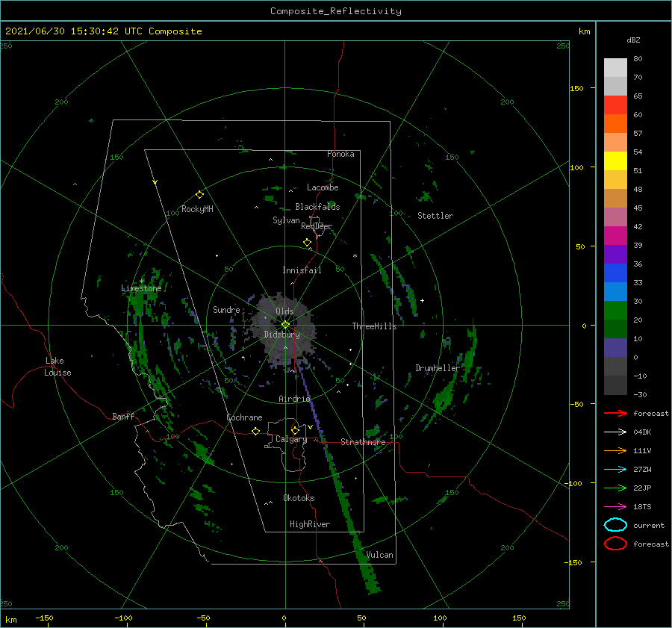The image size is (672, 628).
Task: Click the Stettler label
Action: [435, 216]
